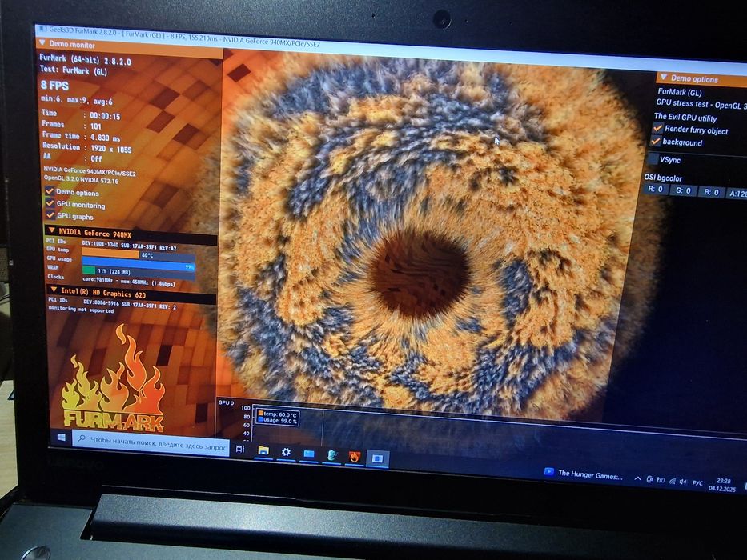Click the Clocks core:981MHz value
Image resolution: width=747 pixels, height=560 pixels.
(129, 281)
